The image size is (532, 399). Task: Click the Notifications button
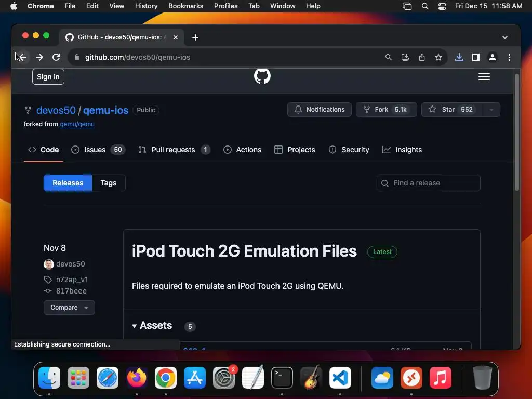coord(320,110)
